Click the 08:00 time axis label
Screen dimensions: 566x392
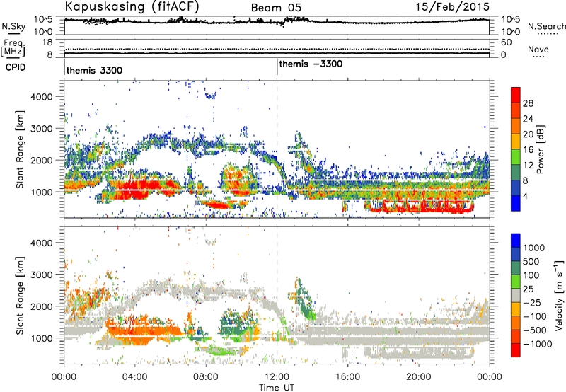(206, 377)
